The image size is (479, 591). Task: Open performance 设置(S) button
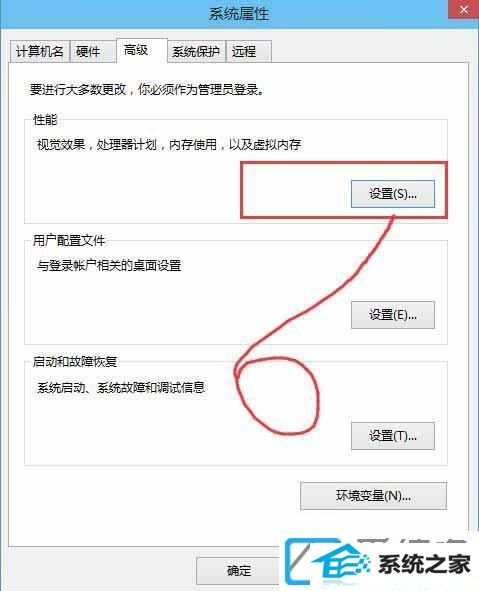(393, 194)
